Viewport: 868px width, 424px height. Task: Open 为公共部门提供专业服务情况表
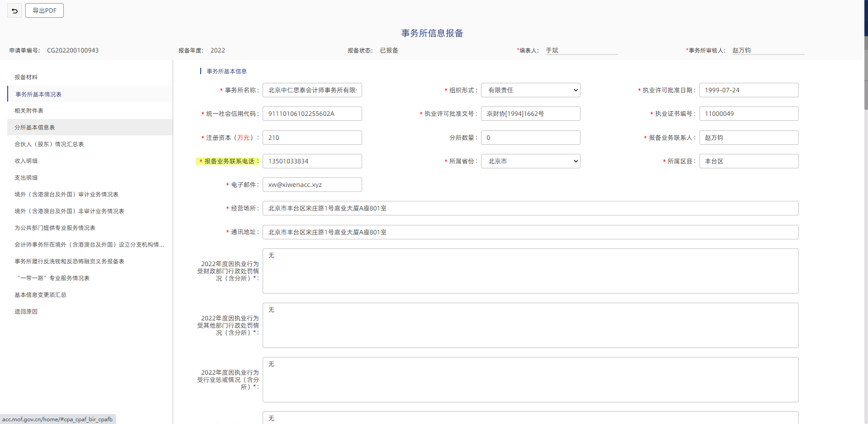[55, 228]
